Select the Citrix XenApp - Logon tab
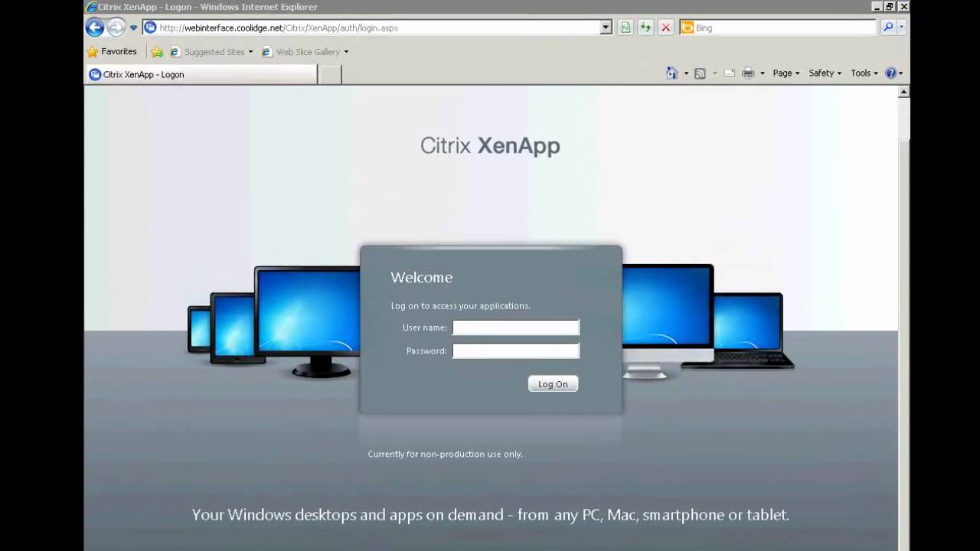Viewport: 980px width, 551px height. point(201,74)
